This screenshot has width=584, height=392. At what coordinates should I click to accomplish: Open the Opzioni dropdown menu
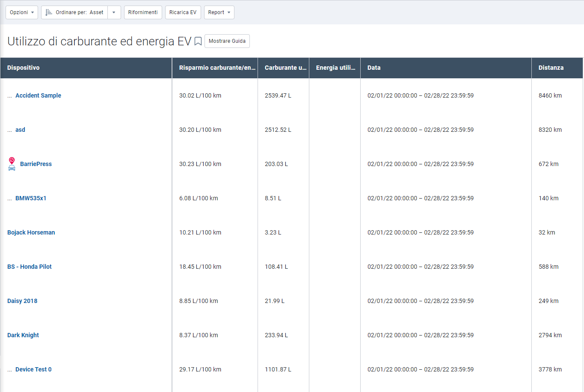click(21, 12)
